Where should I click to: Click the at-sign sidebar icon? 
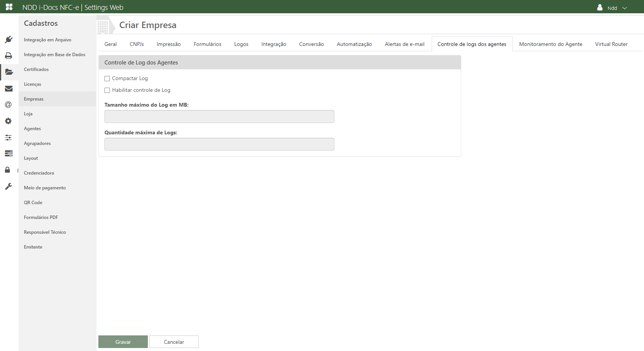click(x=8, y=105)
